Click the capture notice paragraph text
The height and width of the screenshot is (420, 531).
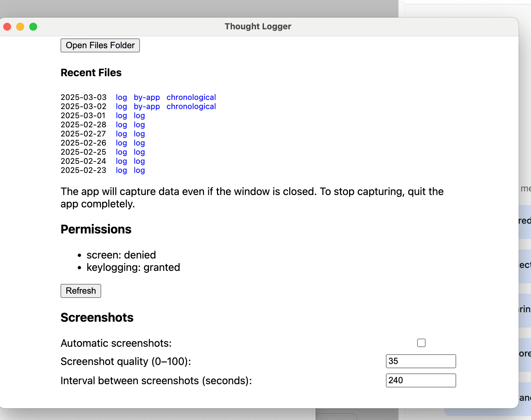[252, 198]
